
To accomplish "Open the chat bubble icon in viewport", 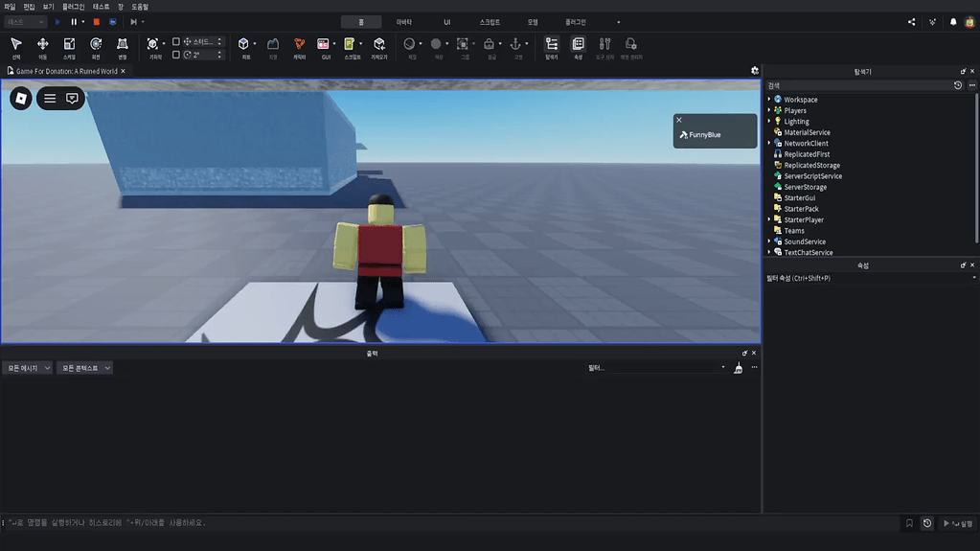I will pyautogui.click(x=72, y=98).
